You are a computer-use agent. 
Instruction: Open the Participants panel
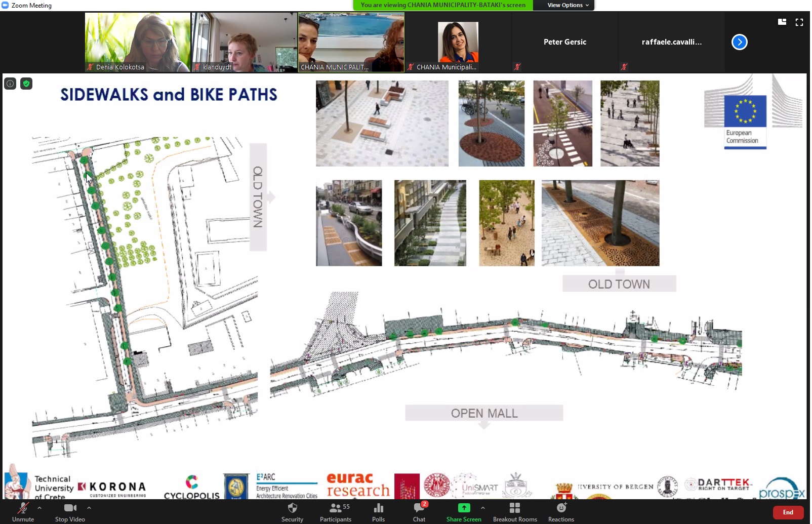[335, 509]
